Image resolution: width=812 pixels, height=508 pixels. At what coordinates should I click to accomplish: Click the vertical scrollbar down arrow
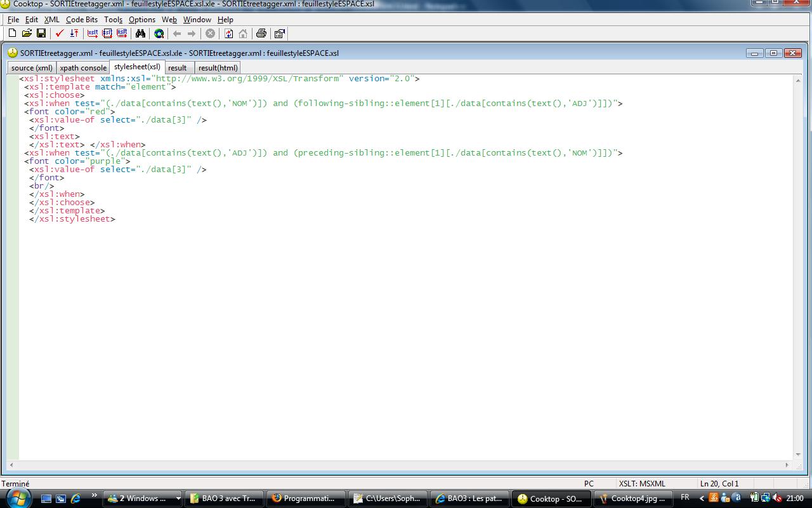tap(798, 455)
